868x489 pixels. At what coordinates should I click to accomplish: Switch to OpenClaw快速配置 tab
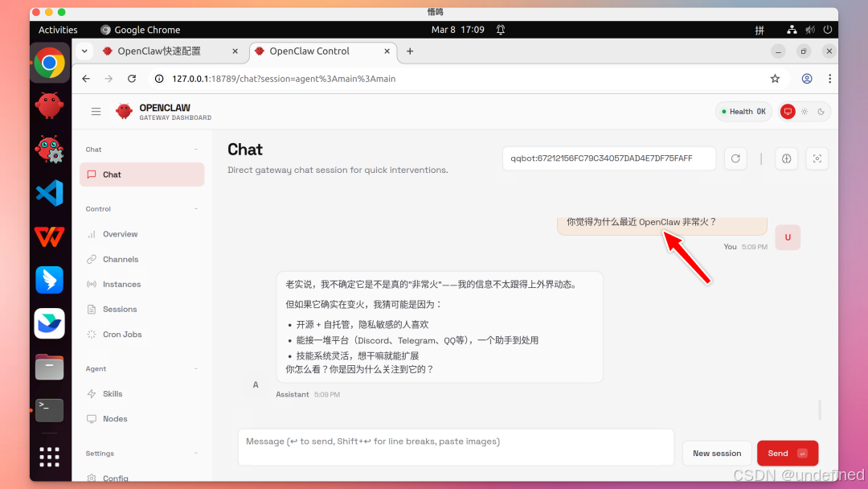click(169, 51)
